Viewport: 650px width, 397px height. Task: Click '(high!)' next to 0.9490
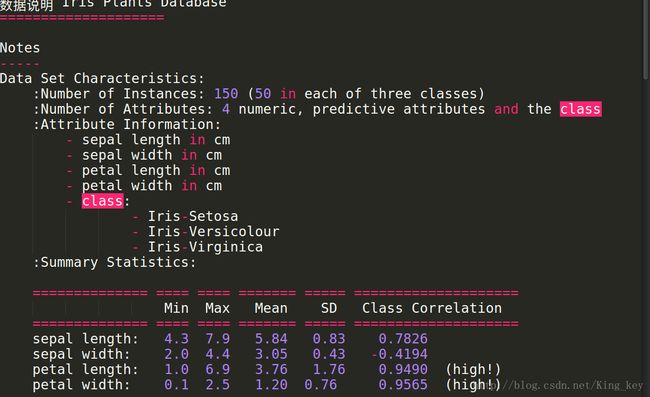pos(473,370)
